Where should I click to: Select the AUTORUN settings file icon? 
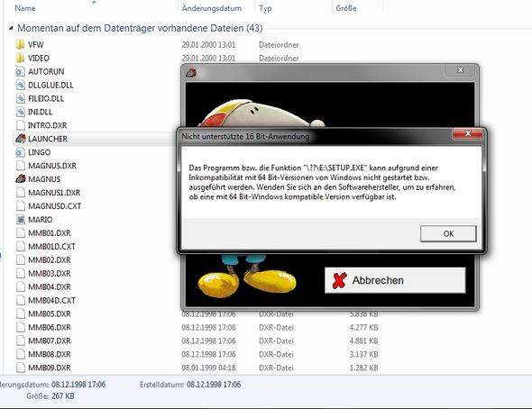coord(21,71)
